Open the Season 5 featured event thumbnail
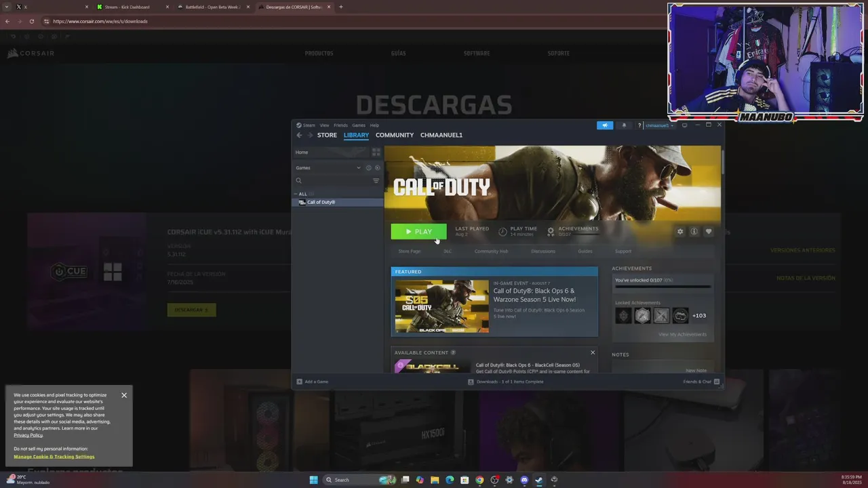The height and width of the screenshot is (488, 868). point(442,306)
